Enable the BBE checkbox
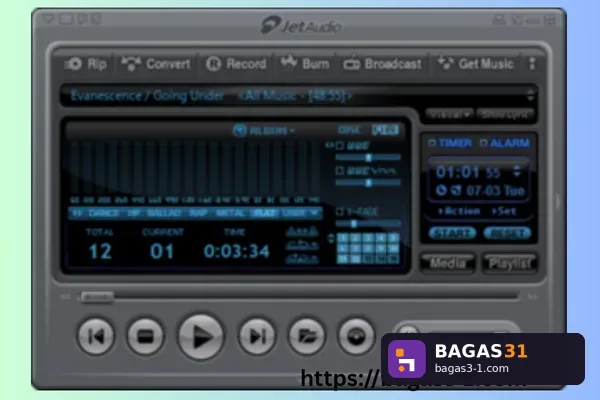The width and height of the screenshot is (600, 400). click(340, 146)
